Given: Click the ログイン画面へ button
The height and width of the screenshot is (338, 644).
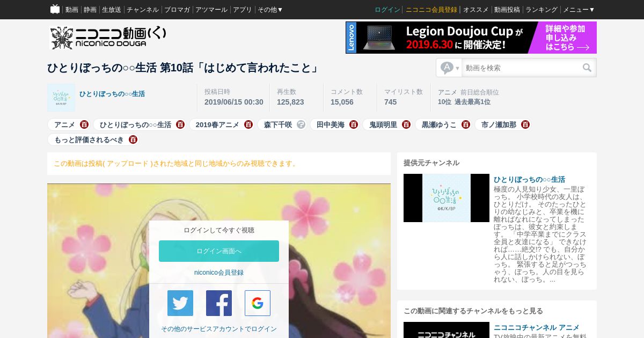Looking at the screenshot, I should tap(219, 251).
